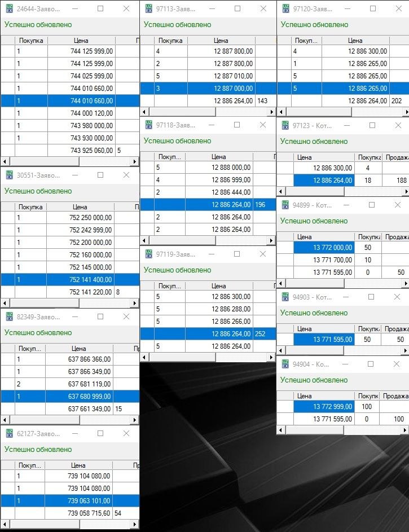The image size is (409, 532).
Task: Open title bar icon of window 62127
Action: (9, 434)
